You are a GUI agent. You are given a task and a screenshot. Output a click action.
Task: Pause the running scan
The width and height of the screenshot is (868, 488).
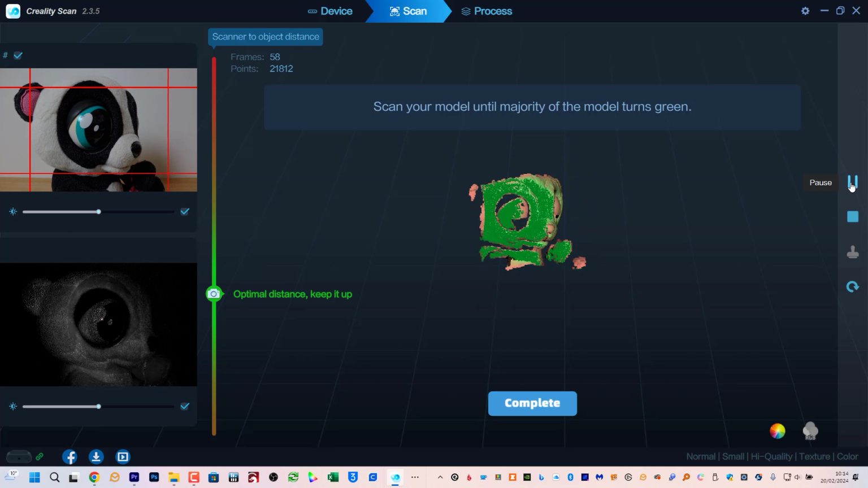[853, 182]
